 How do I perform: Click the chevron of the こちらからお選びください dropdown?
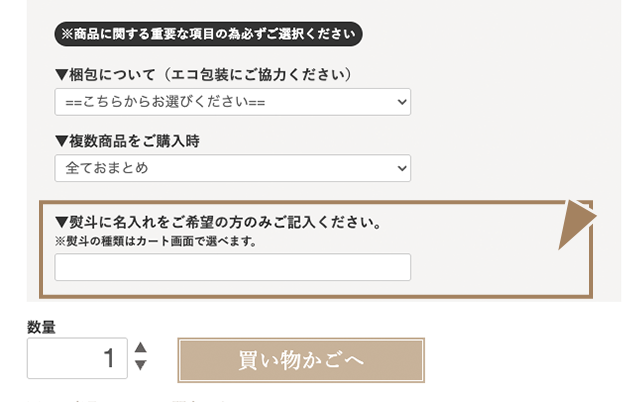(402, 102)
